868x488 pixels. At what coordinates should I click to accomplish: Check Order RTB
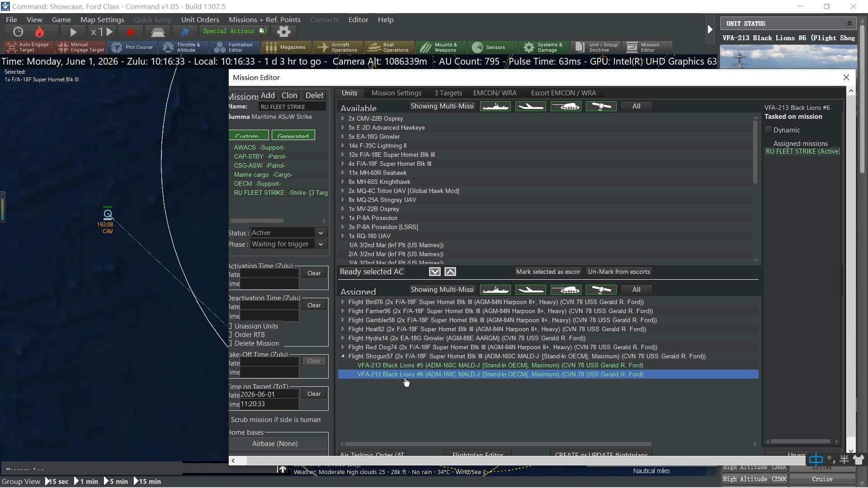tap(230, 335)
